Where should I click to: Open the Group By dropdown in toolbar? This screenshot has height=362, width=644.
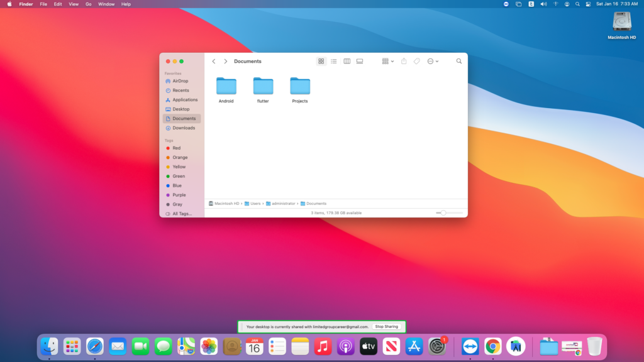[387, 61]
